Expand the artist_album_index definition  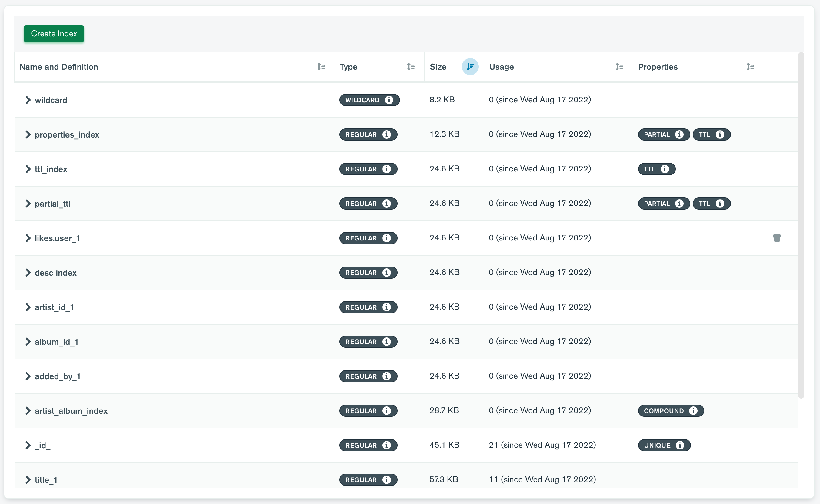point(28,411)
